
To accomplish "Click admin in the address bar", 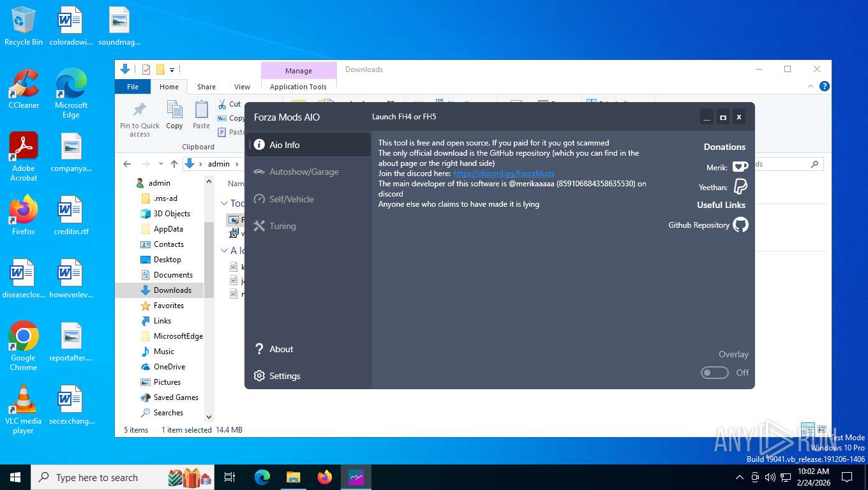I will coord(218,164).
